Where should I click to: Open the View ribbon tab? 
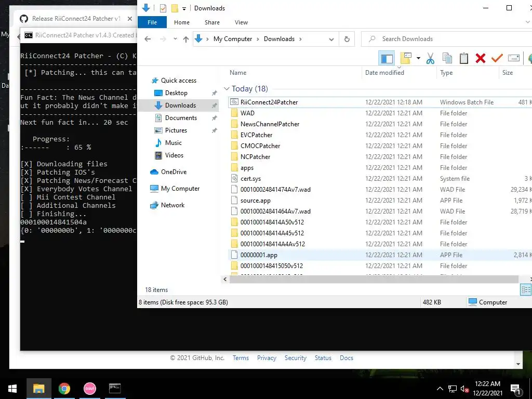point(241,22)
